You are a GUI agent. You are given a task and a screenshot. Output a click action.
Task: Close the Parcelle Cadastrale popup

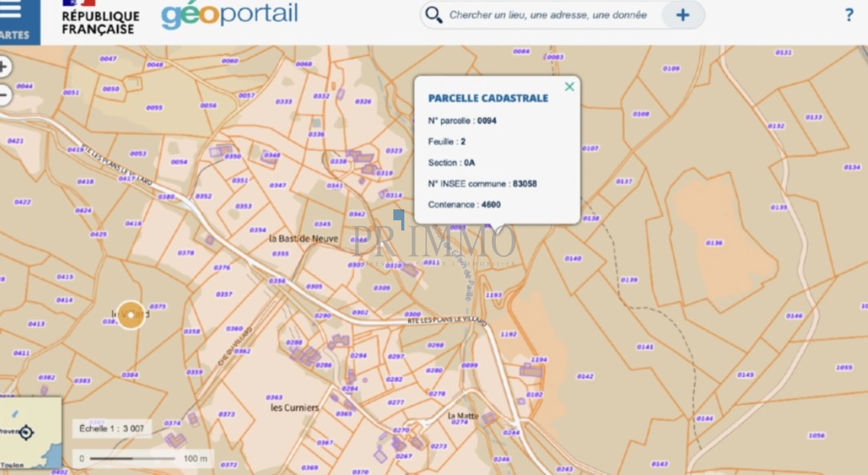coord(569,87)
